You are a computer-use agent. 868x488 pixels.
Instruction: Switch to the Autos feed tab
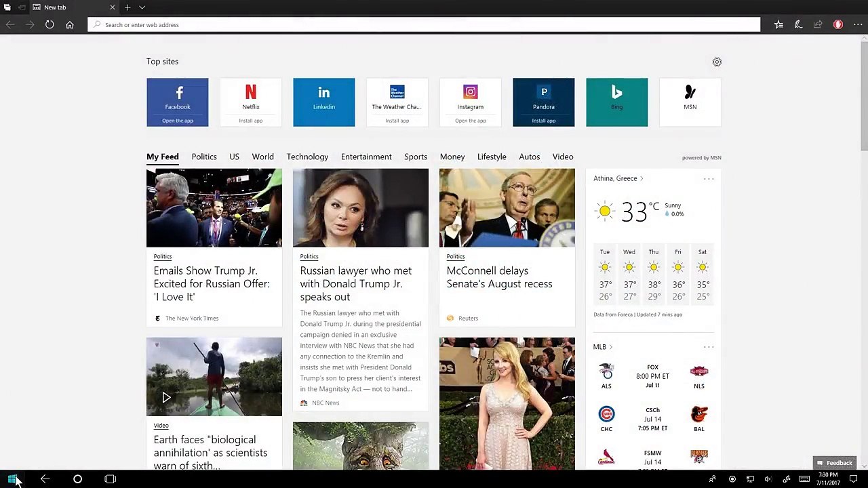(530, 157)
